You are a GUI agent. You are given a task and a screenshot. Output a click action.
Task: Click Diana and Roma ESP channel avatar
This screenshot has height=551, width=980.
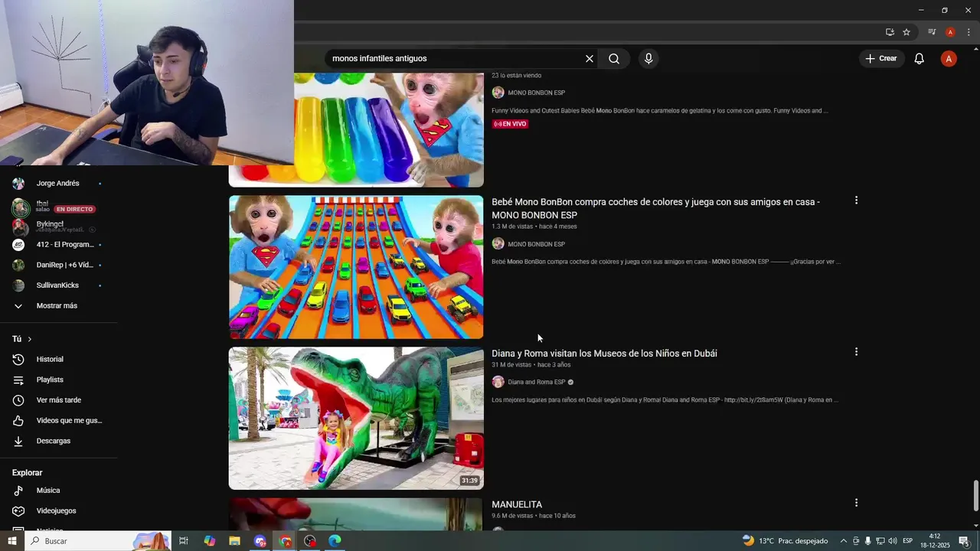pos(498,382)
